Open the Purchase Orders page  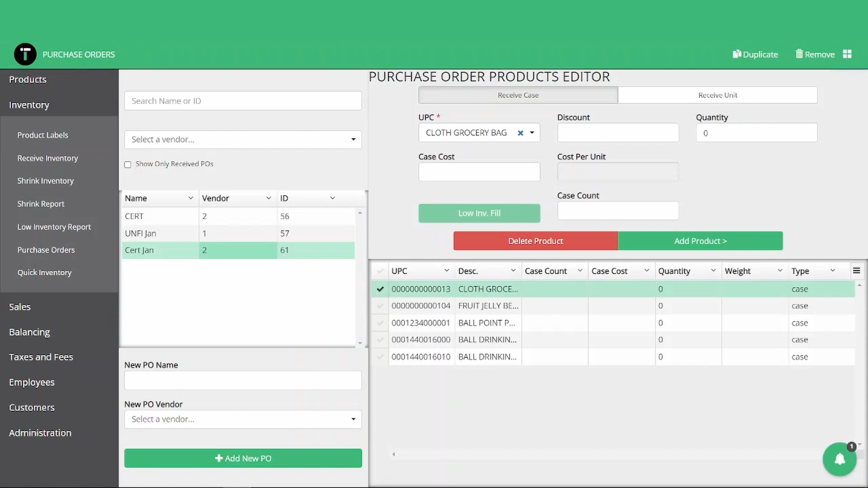tap(46, 250)
